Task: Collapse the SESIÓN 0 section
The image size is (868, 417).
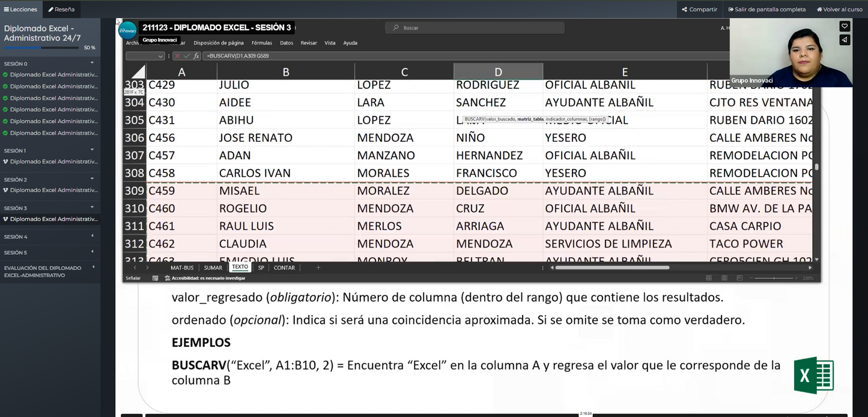Action: pyautogui.click(x=92, y=63)
